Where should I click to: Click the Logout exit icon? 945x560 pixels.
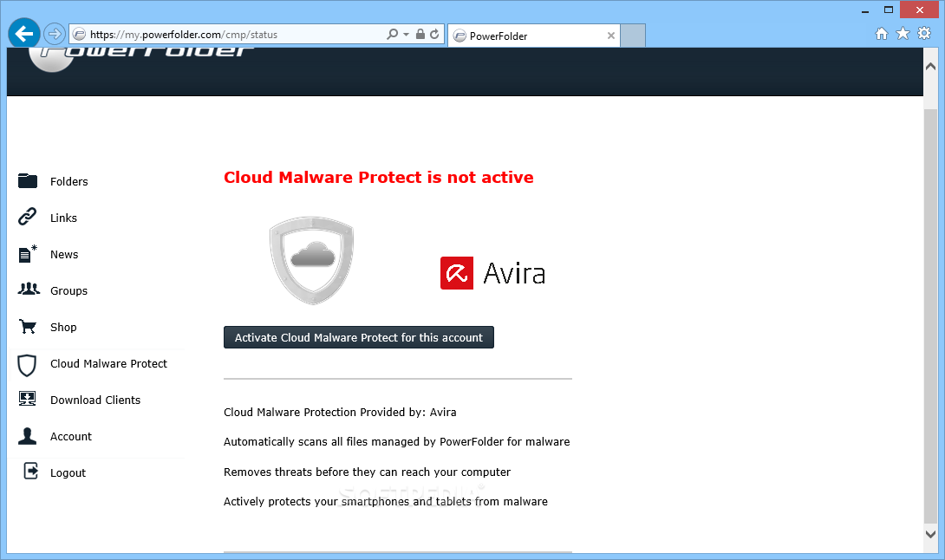coord(30,471)
